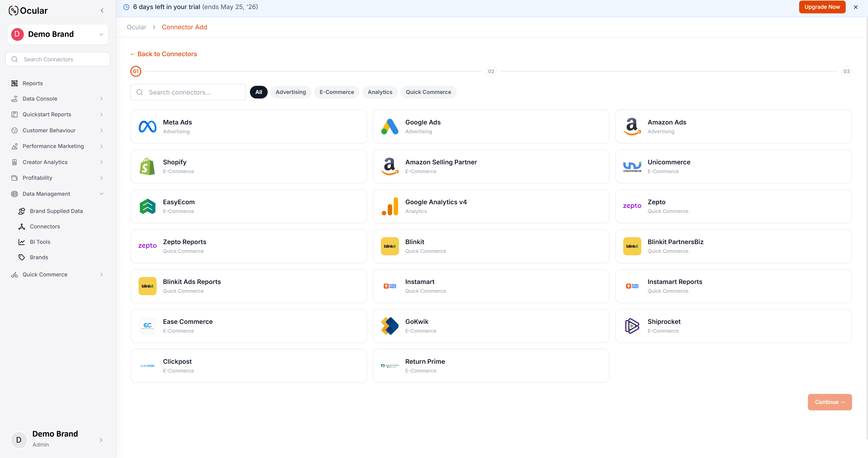Click the Ocular logo icon

click(13, 11)
